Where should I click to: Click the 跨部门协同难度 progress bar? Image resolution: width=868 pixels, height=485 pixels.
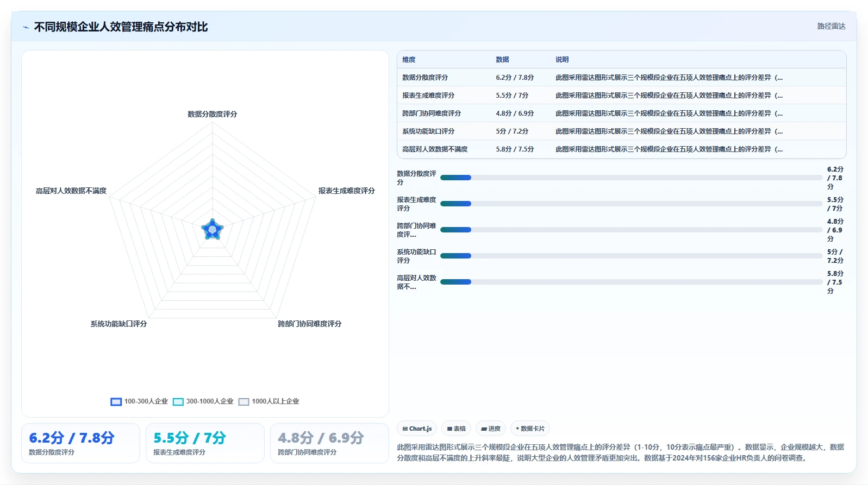click(x=631, y=230)
